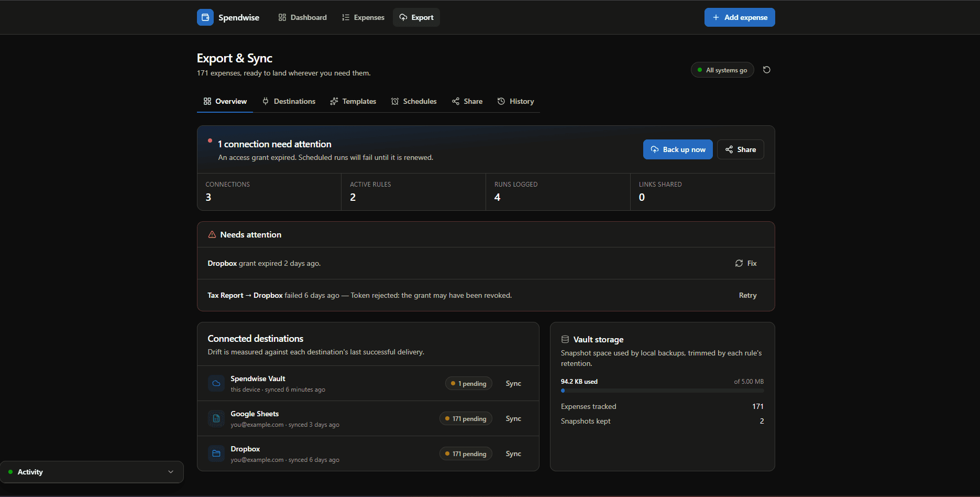
Task: Click the 171 pending badge for Dropbox
Action: click(x=466, y=454)
